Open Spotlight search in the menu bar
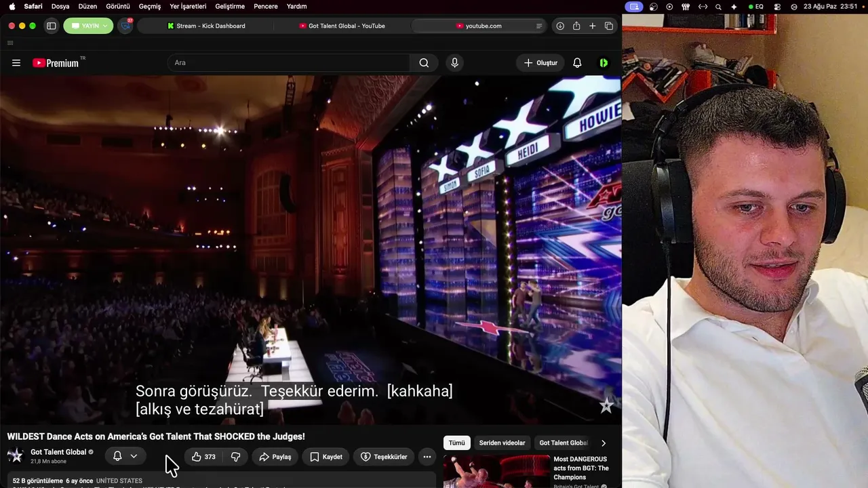 tap(719, 6)
